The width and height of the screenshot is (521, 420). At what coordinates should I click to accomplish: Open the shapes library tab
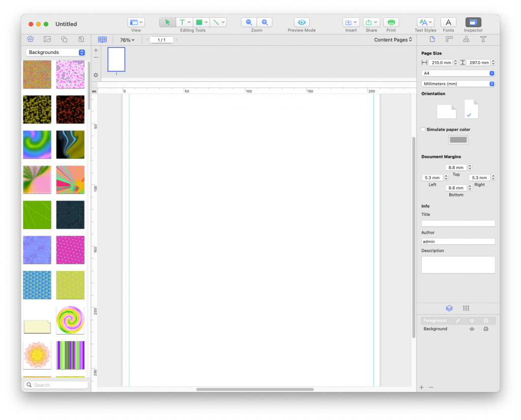tap(64, 39)
